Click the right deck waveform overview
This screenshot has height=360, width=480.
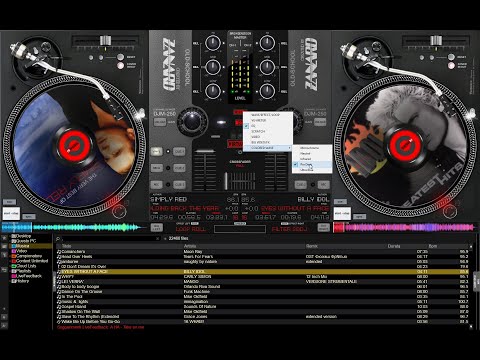(404, 228)
